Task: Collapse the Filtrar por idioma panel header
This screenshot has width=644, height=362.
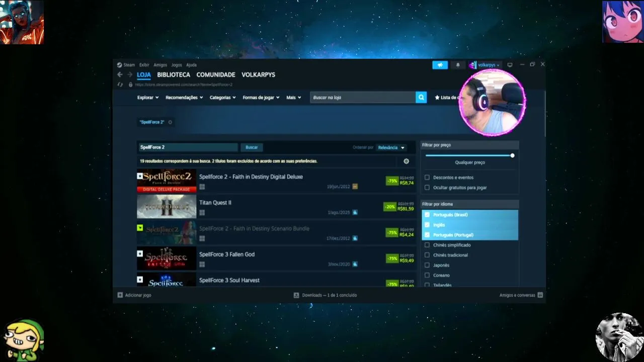Action: 469,204
